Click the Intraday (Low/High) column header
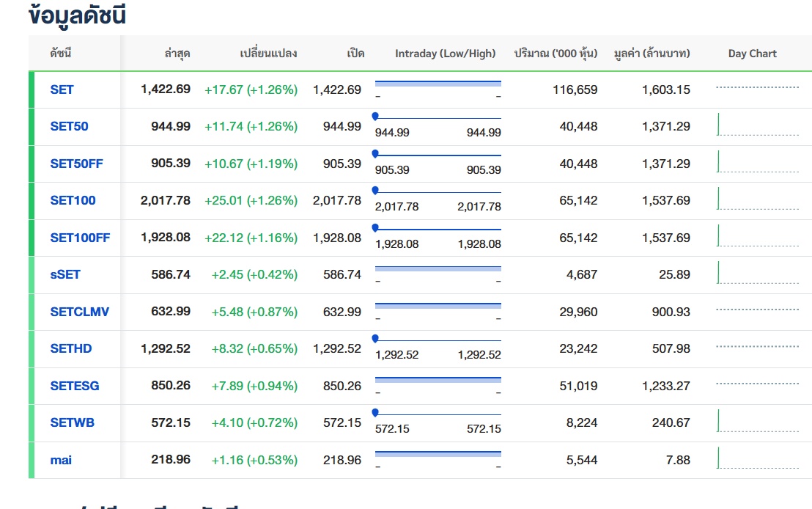 click(x=445, y=54)
